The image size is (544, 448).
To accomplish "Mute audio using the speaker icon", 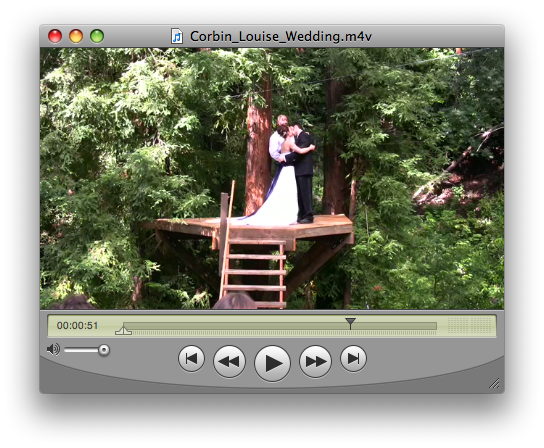I will click(x=53, y=349).
